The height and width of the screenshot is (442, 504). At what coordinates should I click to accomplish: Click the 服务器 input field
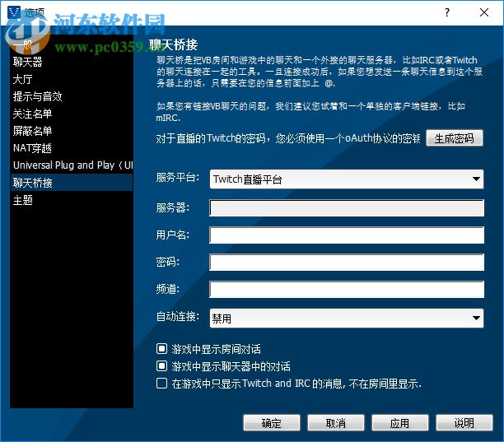tap(347, 207)
